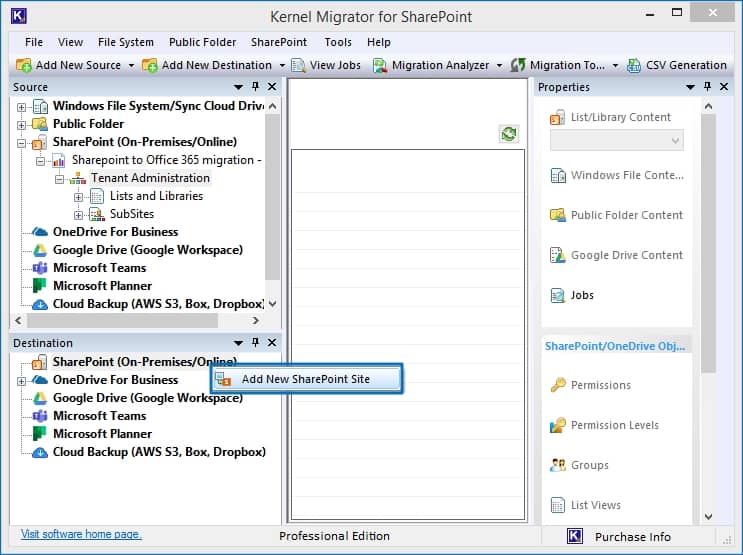
Task: Open the Help menu
Action: (379, 42)
